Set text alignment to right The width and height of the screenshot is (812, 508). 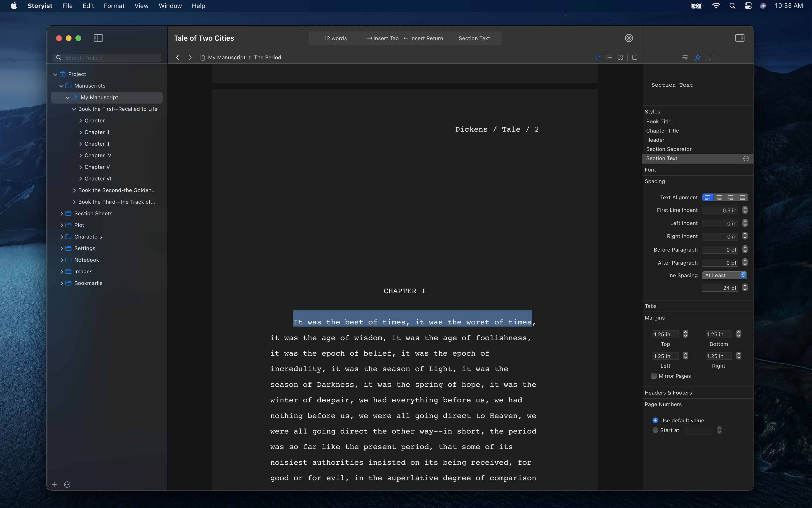click(x=731, y=198)
